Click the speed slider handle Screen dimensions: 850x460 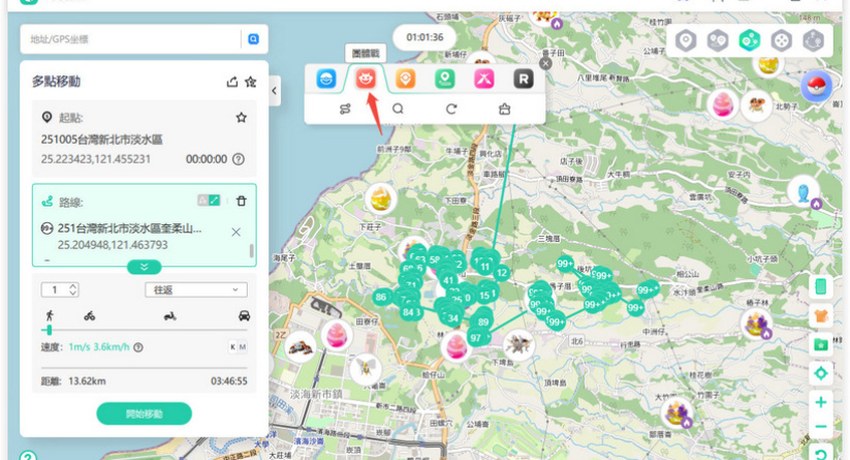click(49, 330)
